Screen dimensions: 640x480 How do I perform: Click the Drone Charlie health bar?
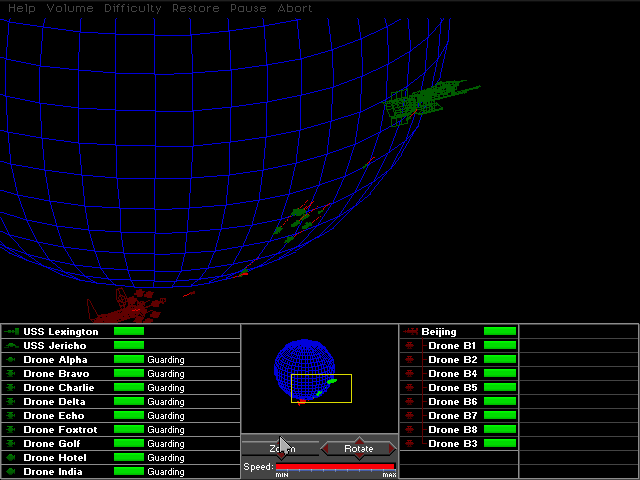click(x=129, y=387)
